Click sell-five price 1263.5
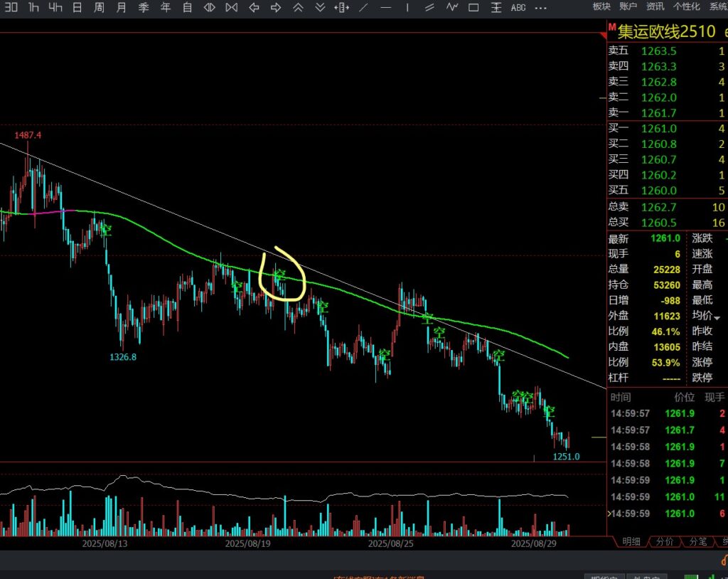728x579 pixels. (x=658, y=51)
